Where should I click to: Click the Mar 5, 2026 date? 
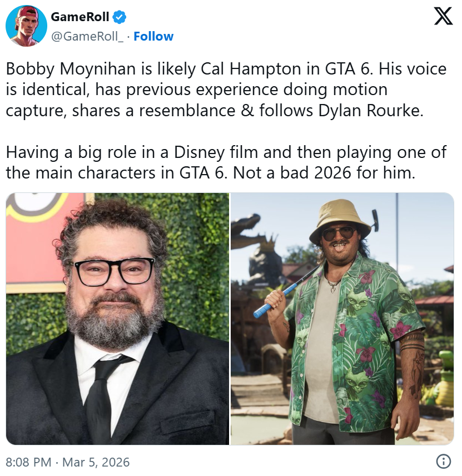pyautogui.click(x=96, y=462)
